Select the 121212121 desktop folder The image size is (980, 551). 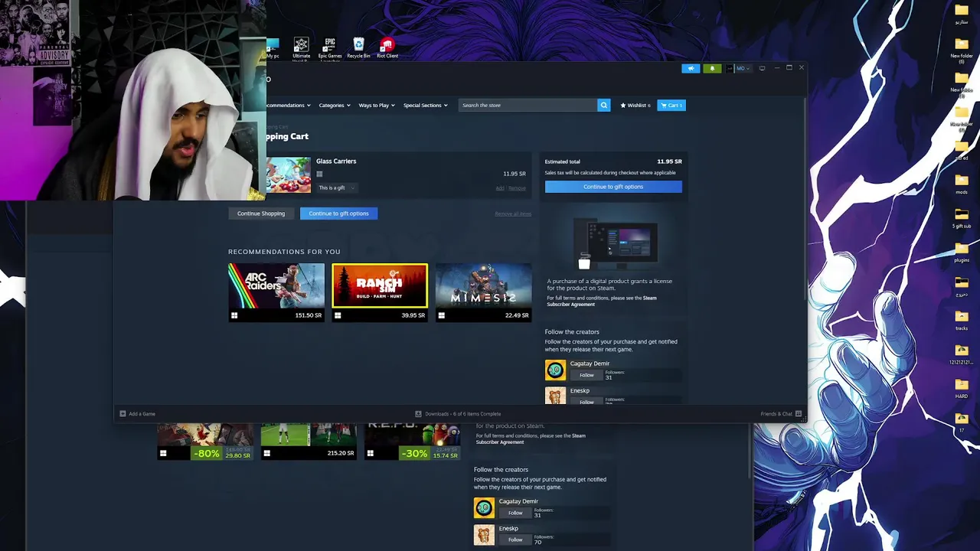click(962, 354)
